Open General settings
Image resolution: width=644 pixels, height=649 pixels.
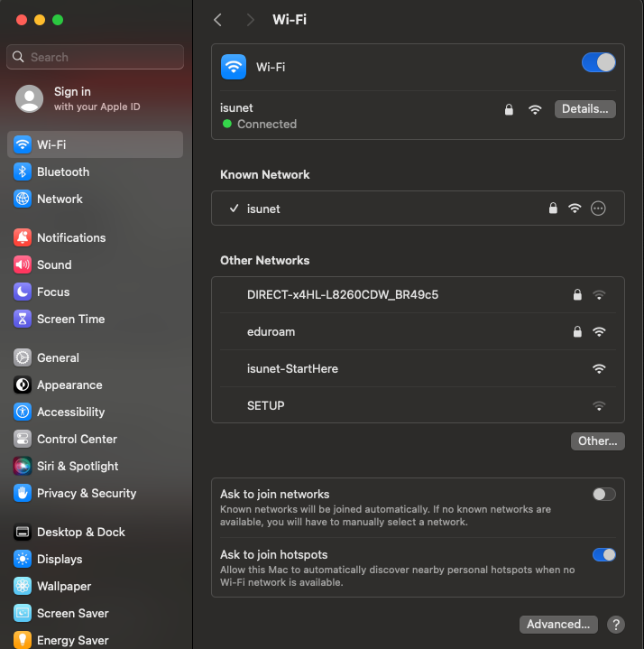[95, 357]
